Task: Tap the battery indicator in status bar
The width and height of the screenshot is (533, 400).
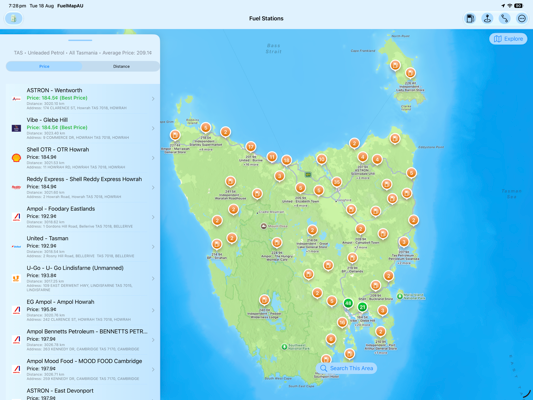Action: 518,6
